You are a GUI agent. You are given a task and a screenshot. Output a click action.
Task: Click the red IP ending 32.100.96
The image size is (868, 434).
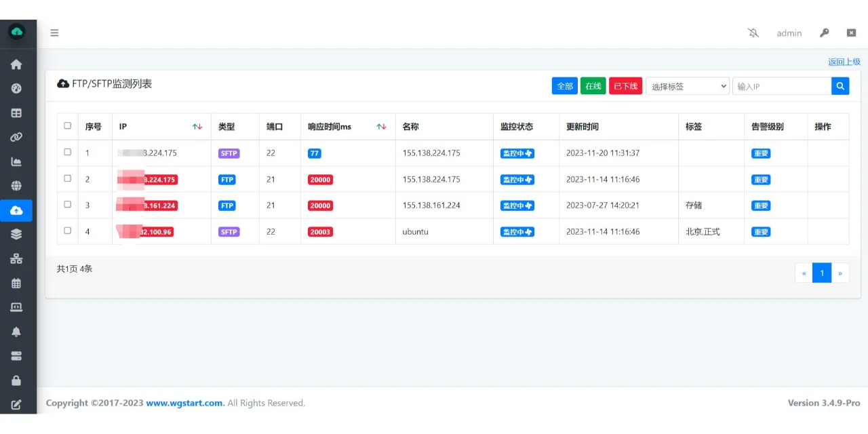[x=145, y=232]
